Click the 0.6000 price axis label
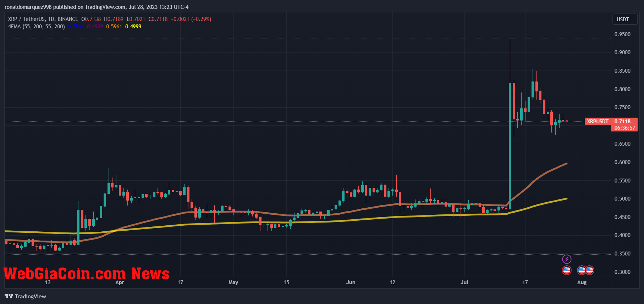Image resolution: width=644 pixels, height=304 pixels. tap(622, 162)
